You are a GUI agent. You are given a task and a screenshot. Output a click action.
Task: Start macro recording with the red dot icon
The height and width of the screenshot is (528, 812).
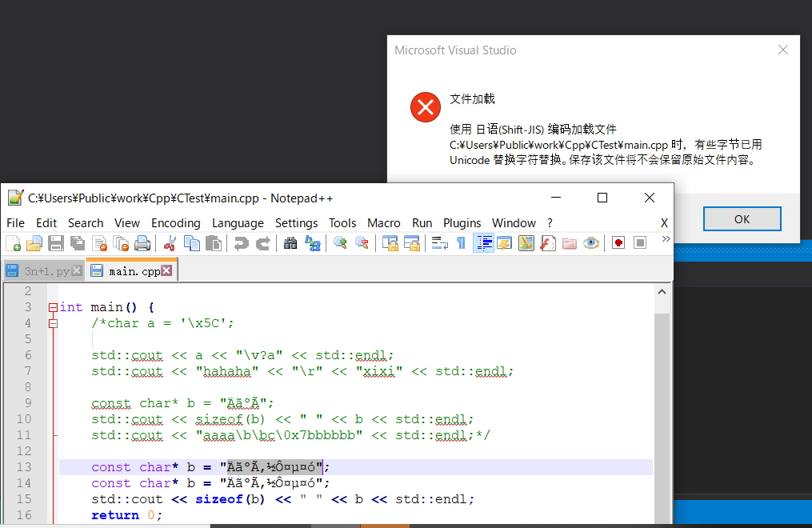click(618, 243)
